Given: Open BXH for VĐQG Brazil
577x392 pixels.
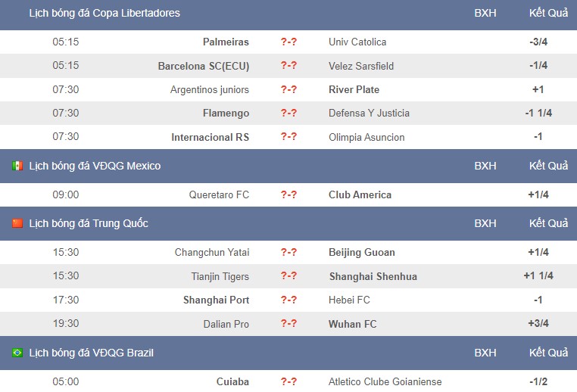Looking at the screenshot, I should tap(485, 353).
